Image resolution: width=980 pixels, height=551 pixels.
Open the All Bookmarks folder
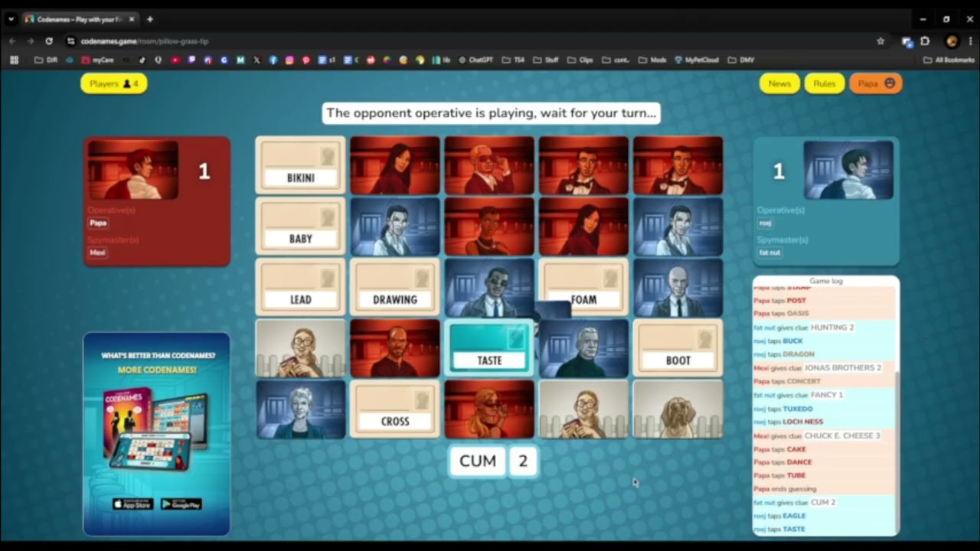pyautogui.click(x=949, y=60)
